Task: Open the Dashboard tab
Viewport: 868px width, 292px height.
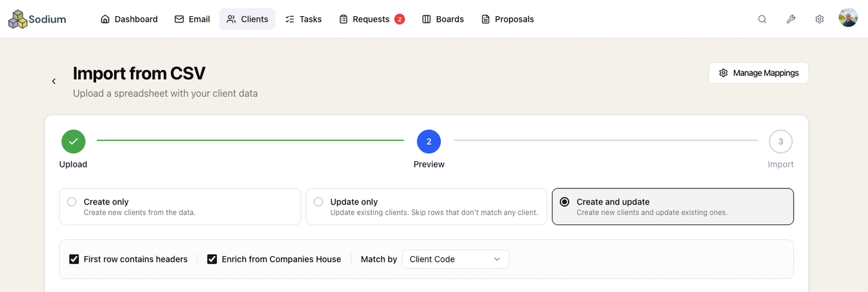Action: (x=129, y=19)
